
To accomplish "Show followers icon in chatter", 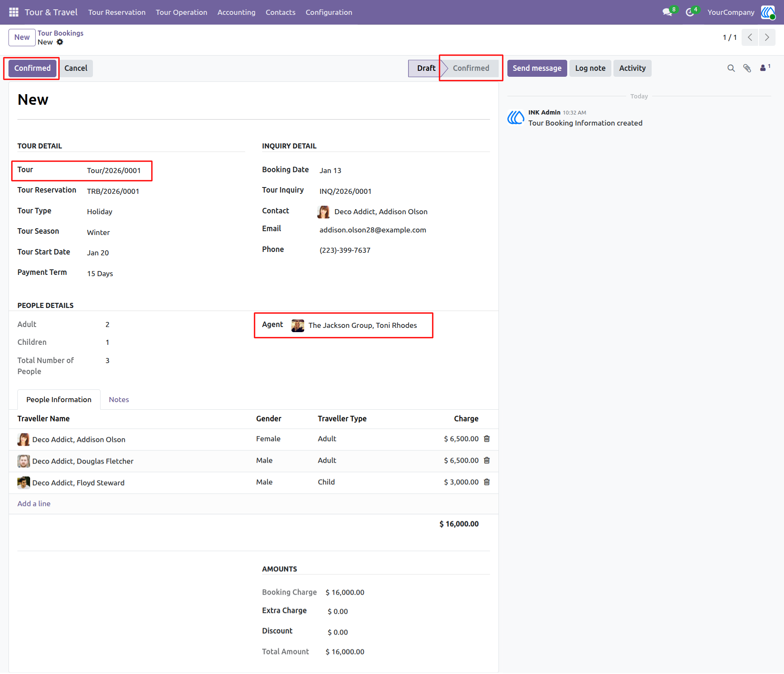I will click(x=765, y=67).
